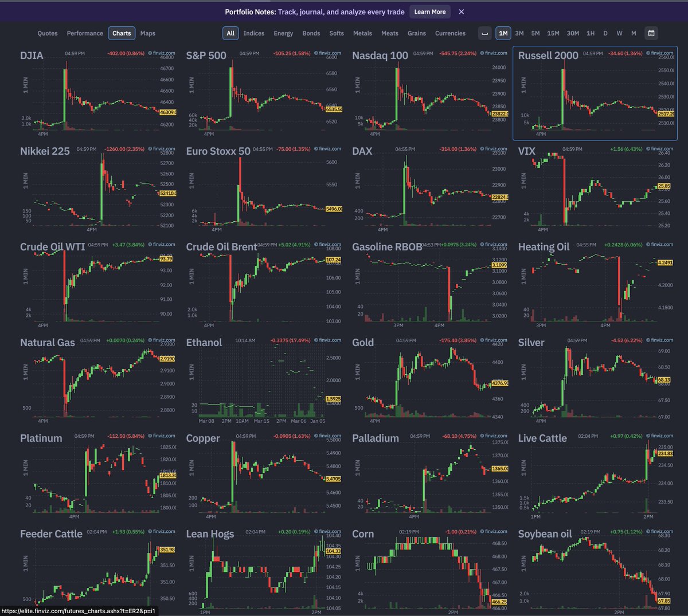Select the Charts tab
This screenshot has width=688, height=616.
click(122, 33)
